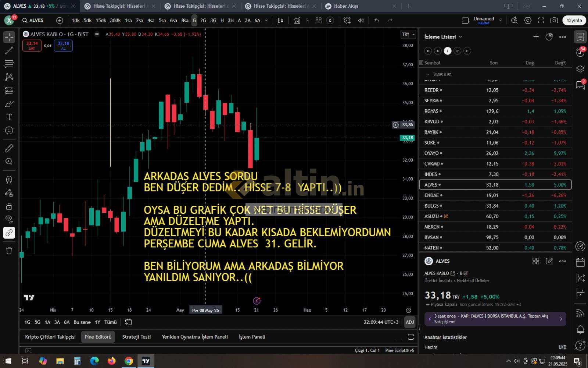The height and width of the screenshot is (368, 588).
Task: Select the OYAYO watchlist row
Action: 495,153
